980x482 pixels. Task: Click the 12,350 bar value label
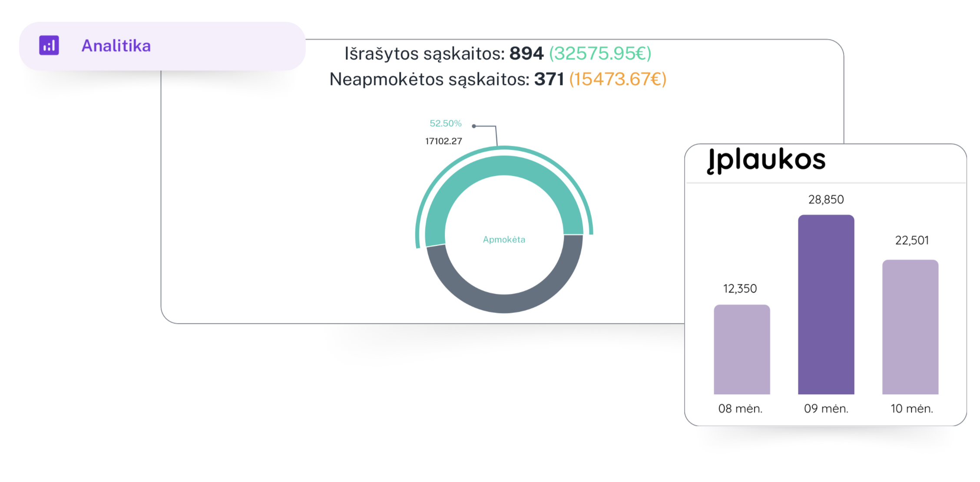[740, 289]
